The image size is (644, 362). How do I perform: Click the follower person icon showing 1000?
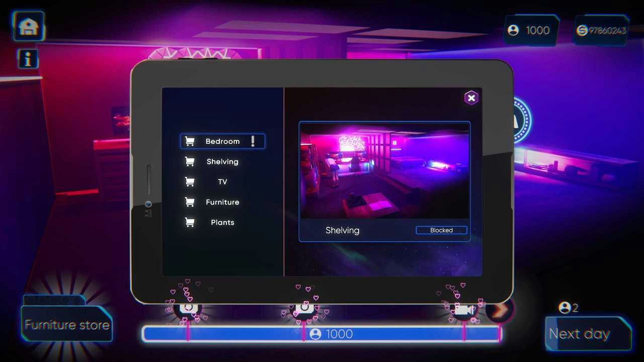click(513, 30)
